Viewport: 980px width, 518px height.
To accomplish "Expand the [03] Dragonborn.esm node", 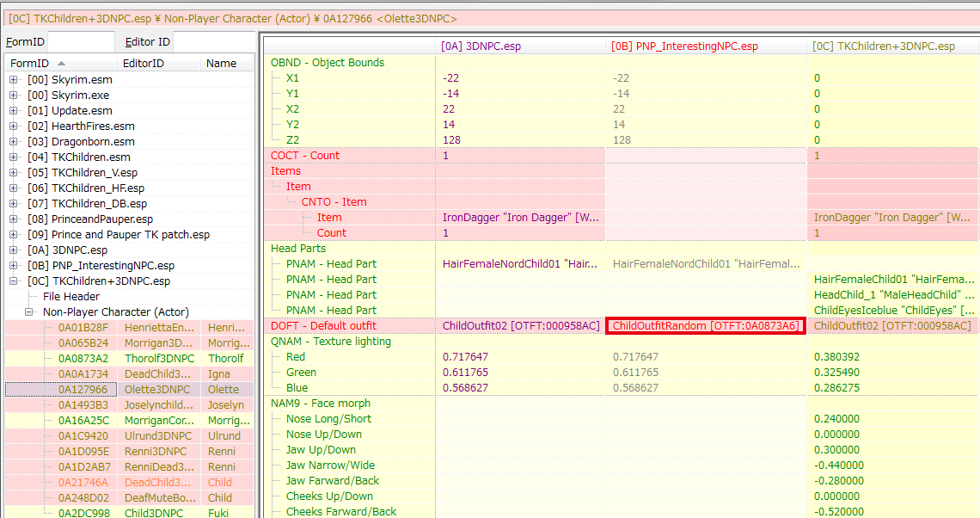I will click(13, 141).
